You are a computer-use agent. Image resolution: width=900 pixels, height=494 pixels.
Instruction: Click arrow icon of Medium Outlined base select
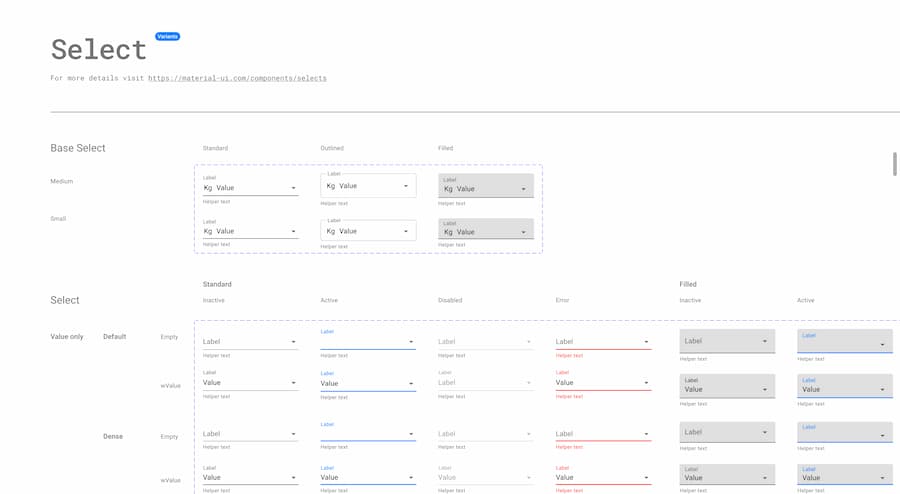[x=405, y=186]
